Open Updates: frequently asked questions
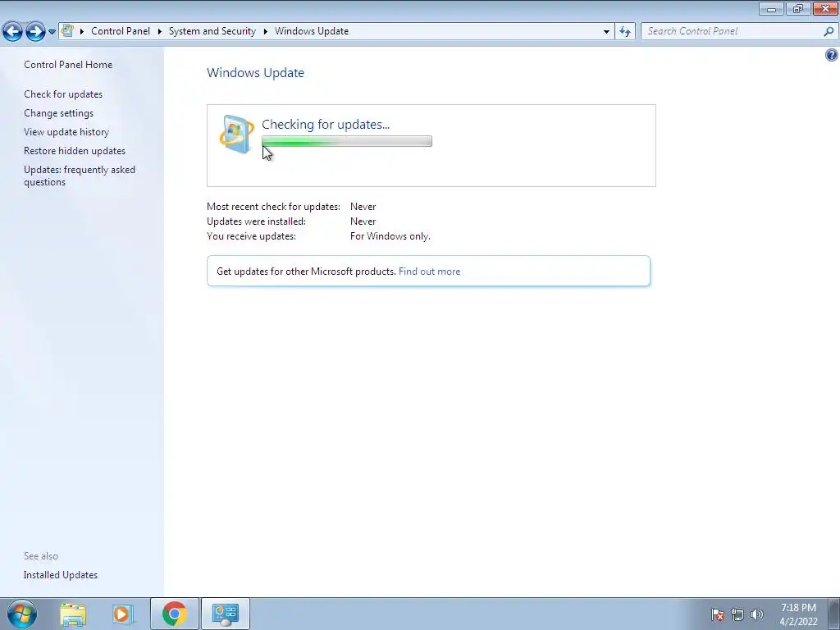The image size is (840, 630). pyautogui.click(x=80, y=176)
